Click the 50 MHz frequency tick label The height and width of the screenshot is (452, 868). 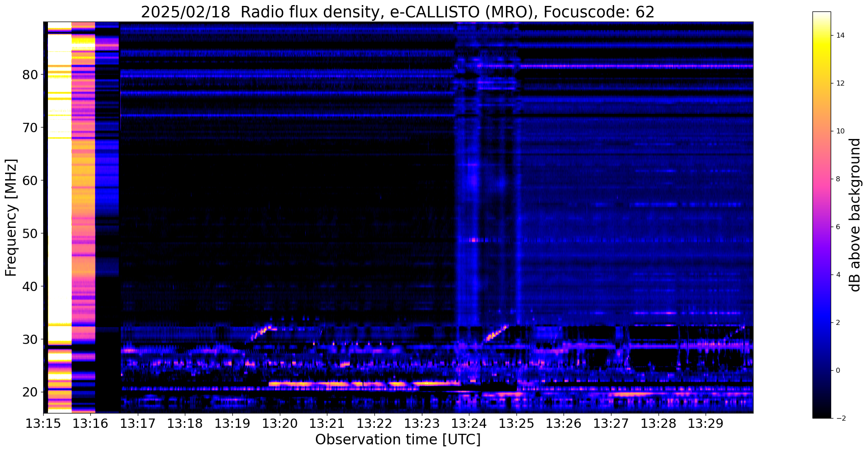[30, 233]
